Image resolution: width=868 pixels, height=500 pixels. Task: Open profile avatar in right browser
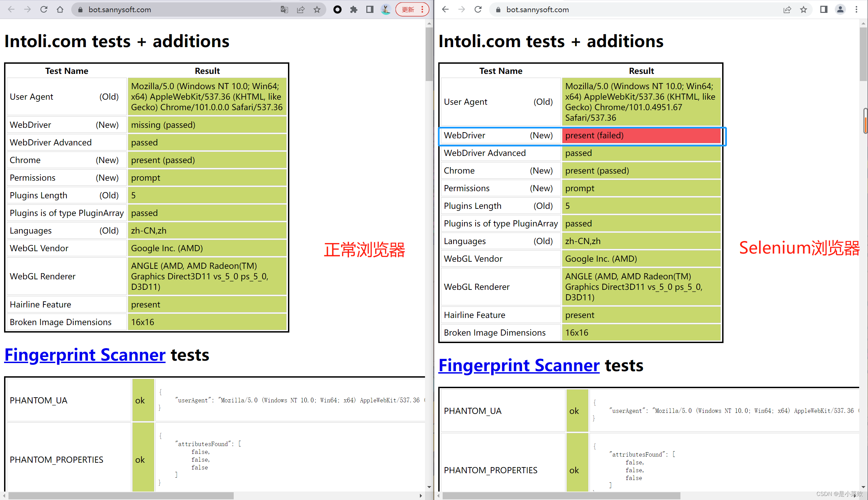pos(840,9)
